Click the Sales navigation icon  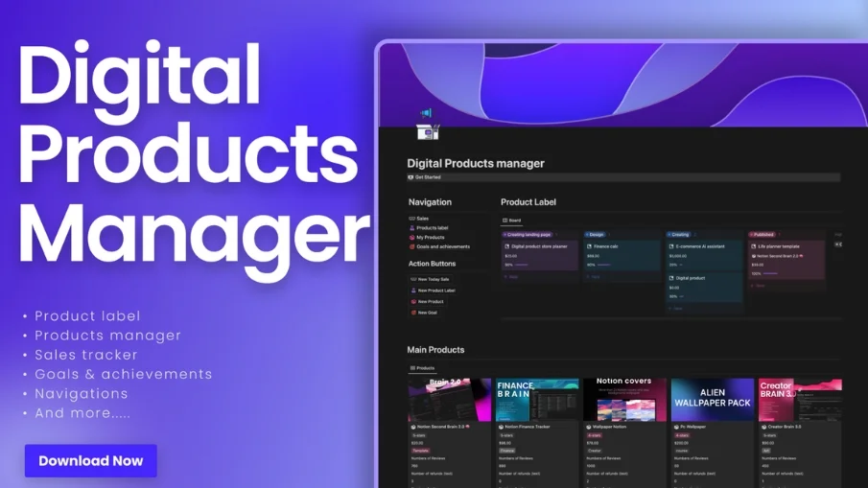pos(411,219)
